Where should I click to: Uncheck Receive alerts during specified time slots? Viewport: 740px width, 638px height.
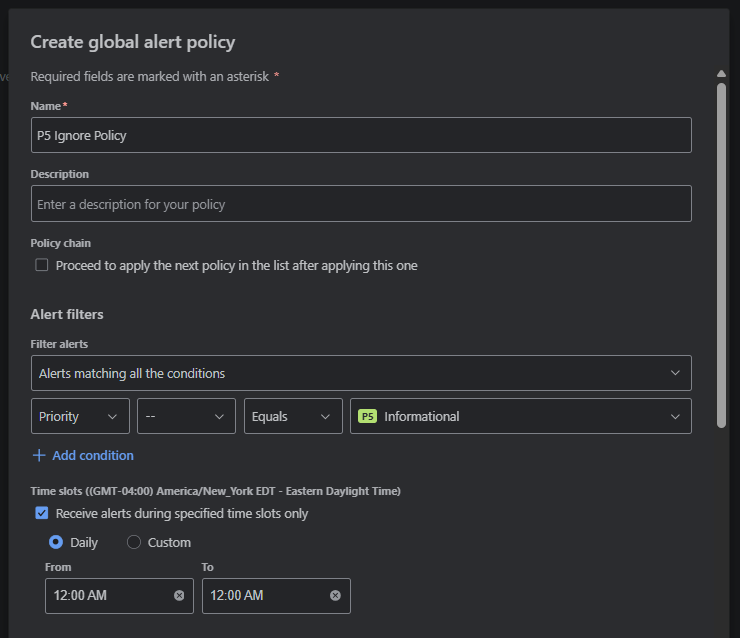42,513
